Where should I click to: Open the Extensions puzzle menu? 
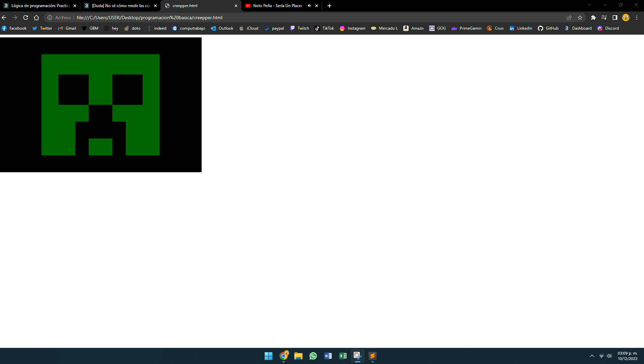[x=593, y=18]
